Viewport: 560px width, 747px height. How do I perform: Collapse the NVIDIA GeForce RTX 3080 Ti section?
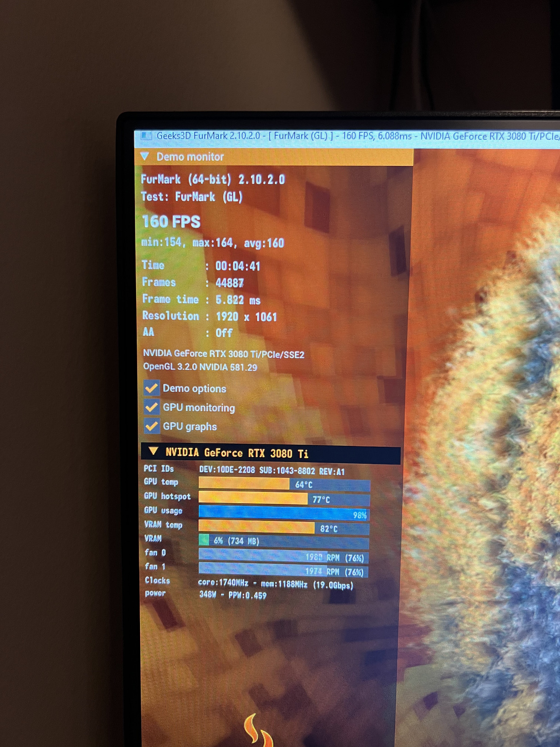pyautogui.click(x=153, y=451)
